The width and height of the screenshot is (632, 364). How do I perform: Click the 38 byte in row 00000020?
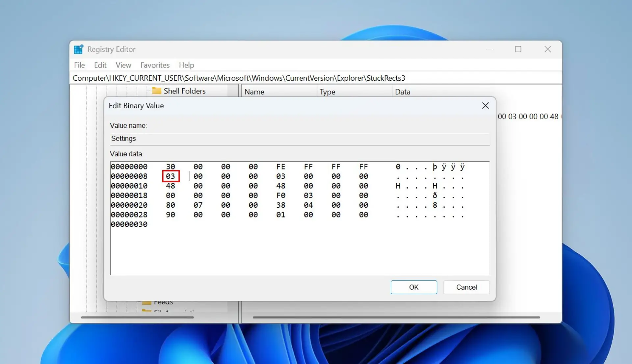(x=281, y=205)
